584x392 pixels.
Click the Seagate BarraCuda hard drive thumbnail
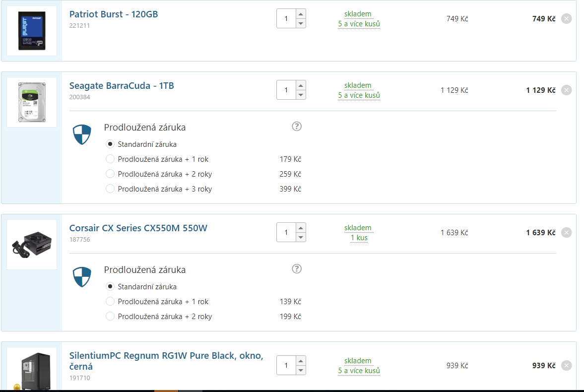pyautogui.click(x=32, y=102)
